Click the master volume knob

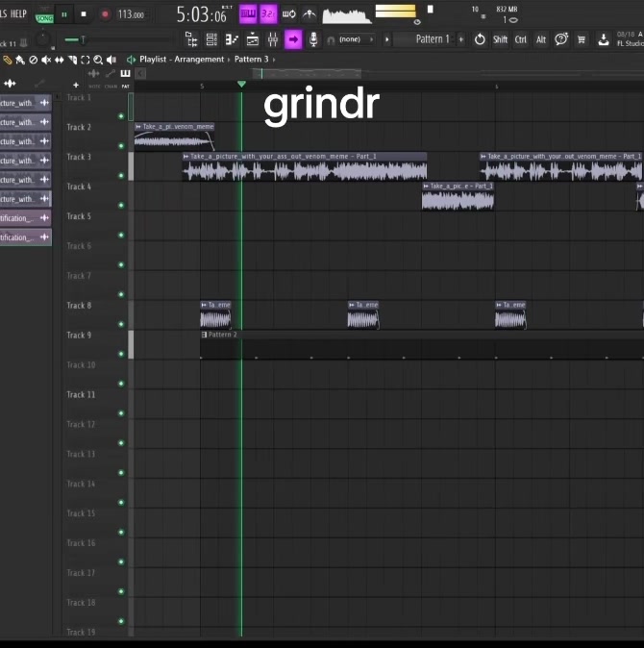[x=42, y=39]
